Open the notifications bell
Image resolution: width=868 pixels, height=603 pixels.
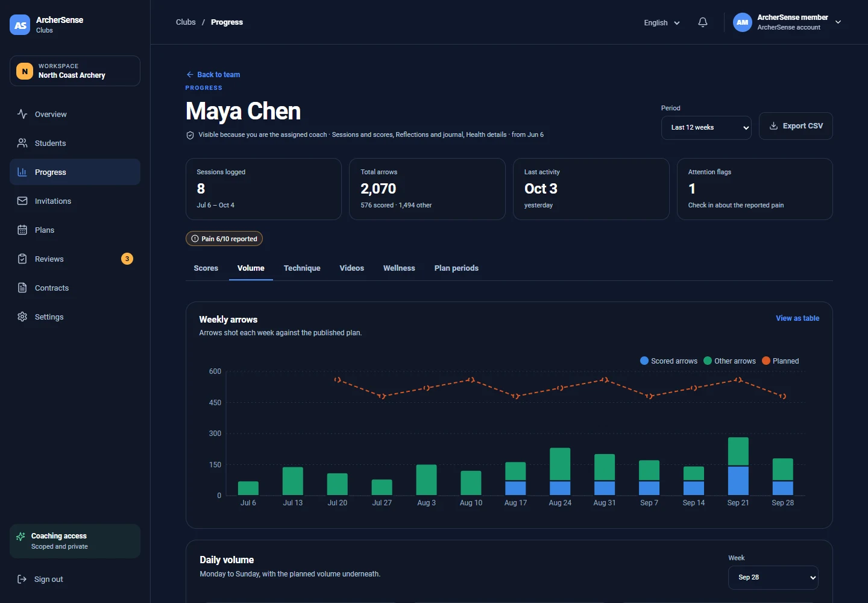click(703, 22)
